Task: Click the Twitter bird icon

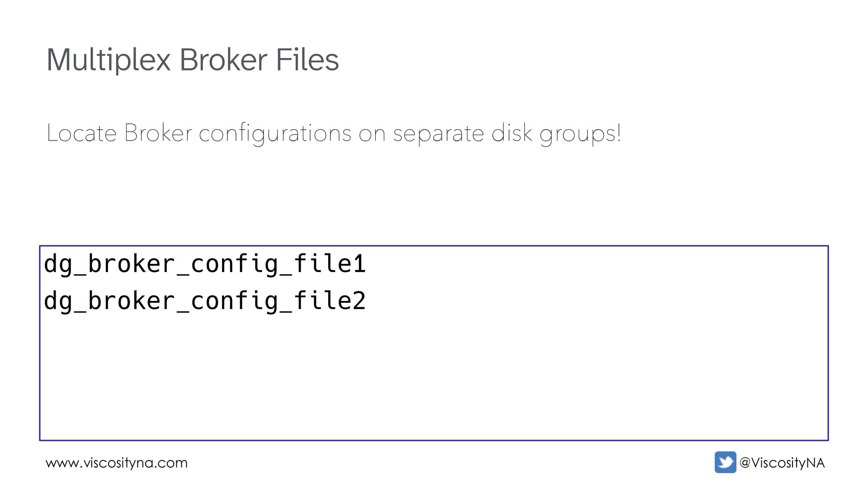Action: point(725,462)
